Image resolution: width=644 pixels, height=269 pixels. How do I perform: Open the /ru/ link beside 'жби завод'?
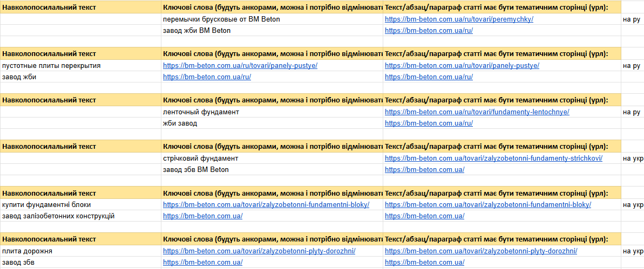[x=429, y=123]
